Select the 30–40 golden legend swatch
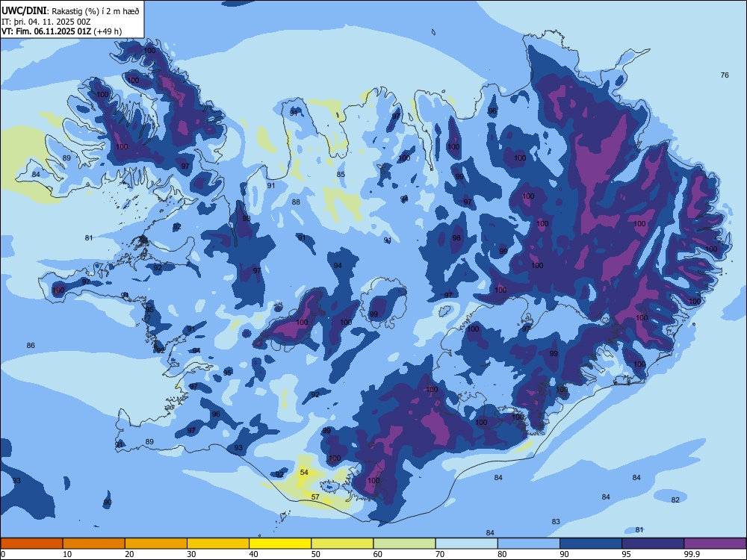 coord(218,544)
